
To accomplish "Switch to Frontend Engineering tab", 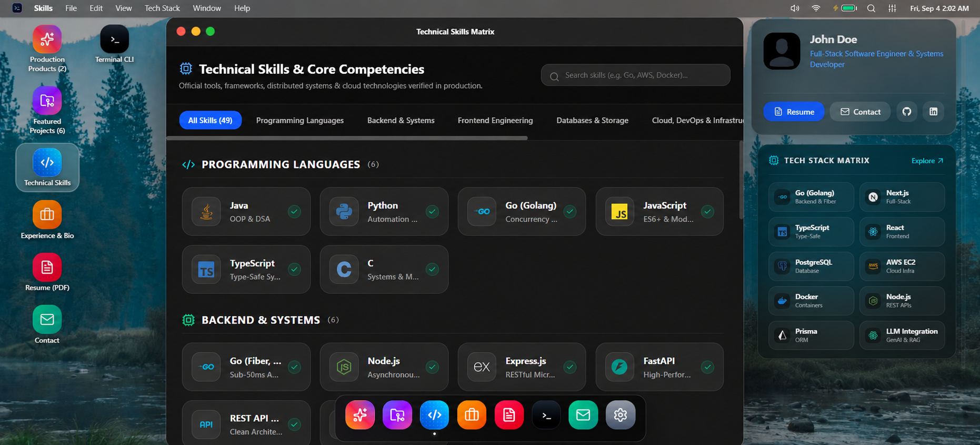I will pyautogui.click(x=495, y=120).
